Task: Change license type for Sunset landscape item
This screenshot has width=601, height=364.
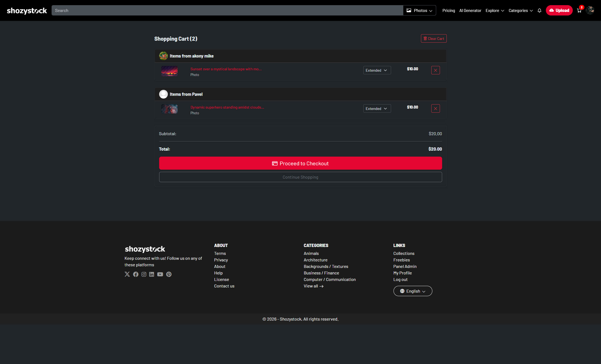Action: click(x=377, y=70)
